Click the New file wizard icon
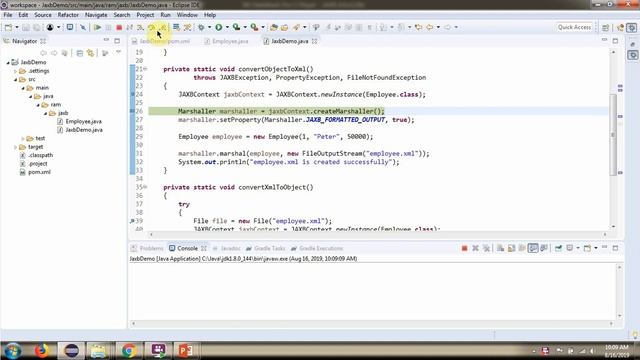Image resolution: width=640 pixels, height=360 pixels. [x=8, y=27]
